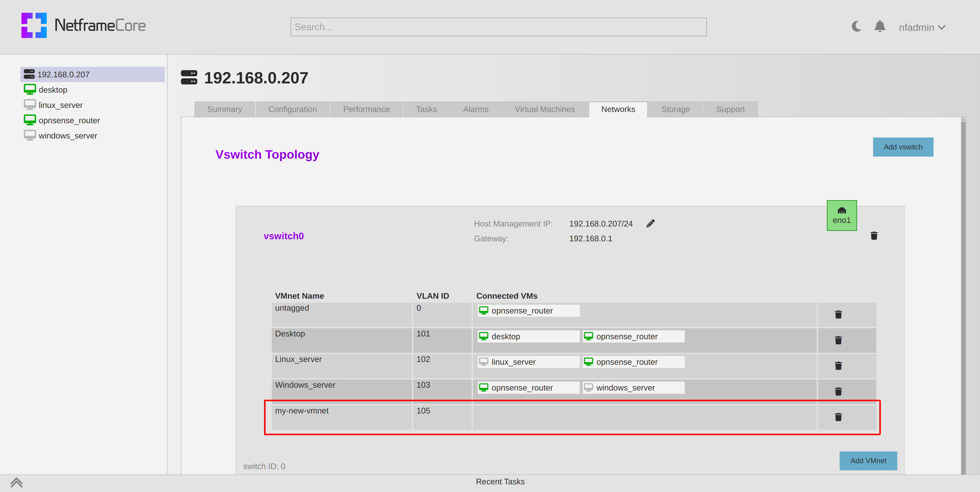The height and width of the screenshot is (492, 980).
Task: Delete the untagged VMnet row
Action: 838,314
